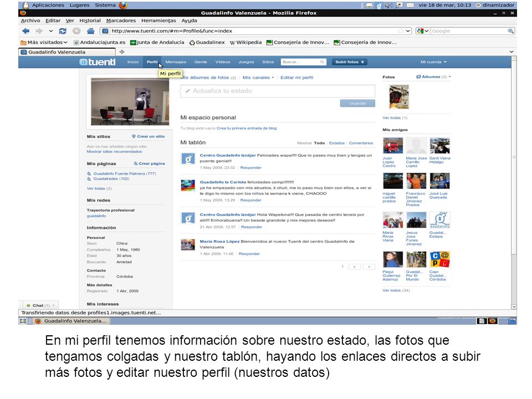Click the bookmark star in URL bar

tap(401, 31)
